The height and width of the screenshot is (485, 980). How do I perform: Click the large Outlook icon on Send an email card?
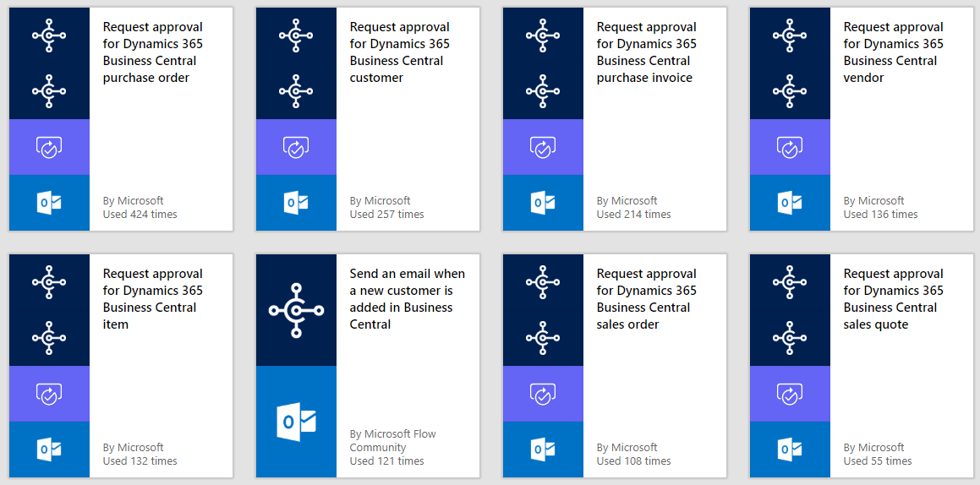click(x=296, y=422)
